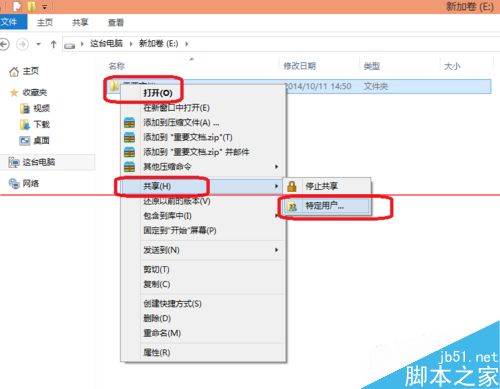Click the 文件夹 type cell
The image size is (500, 389).
pyautogui.click(x=376, y=86)
